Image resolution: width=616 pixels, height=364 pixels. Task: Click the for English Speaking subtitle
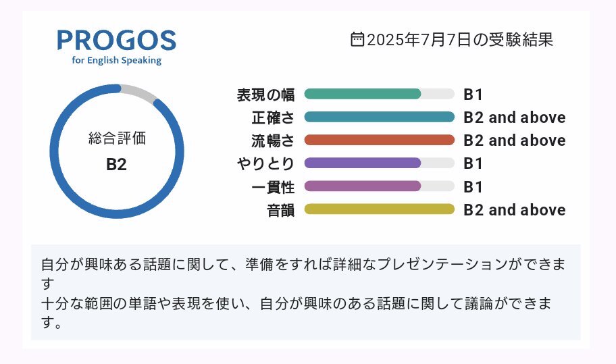pyautogui.click(x=117, y=61)
